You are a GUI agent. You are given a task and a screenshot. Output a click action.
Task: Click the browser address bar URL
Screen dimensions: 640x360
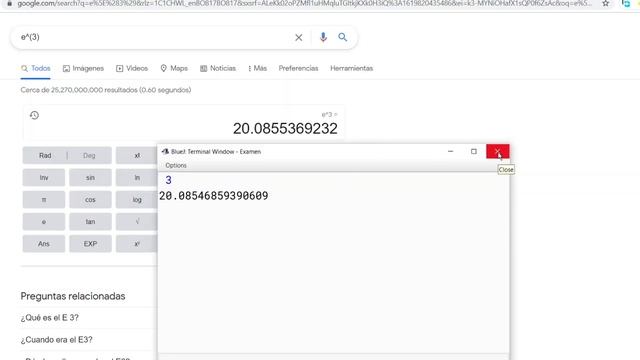click(304, 4)
